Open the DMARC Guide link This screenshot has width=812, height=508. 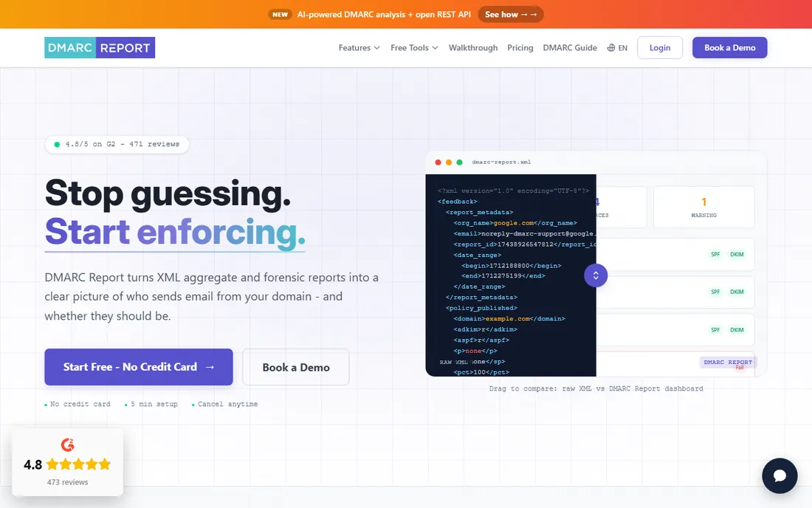click(x=570, y=48)
